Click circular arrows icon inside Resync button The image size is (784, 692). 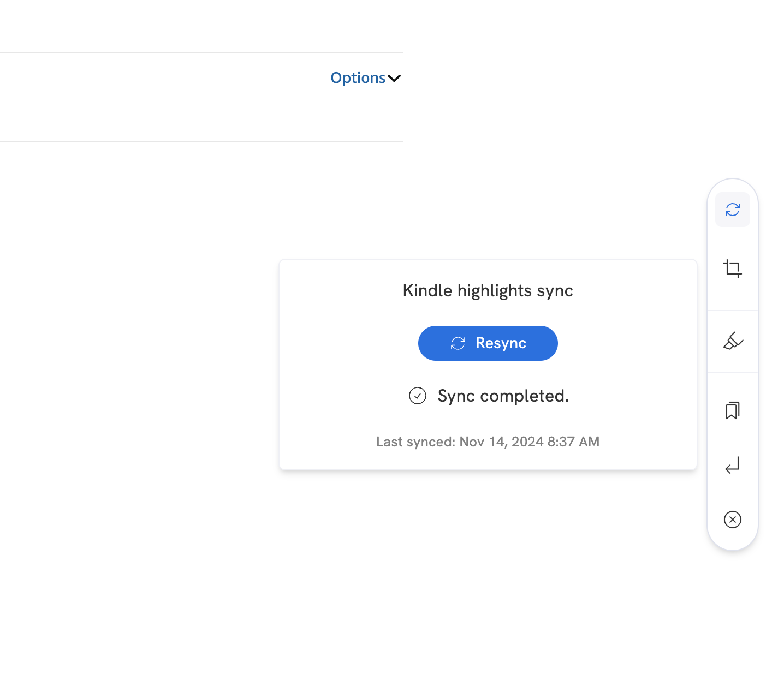(x=458, y=343)
